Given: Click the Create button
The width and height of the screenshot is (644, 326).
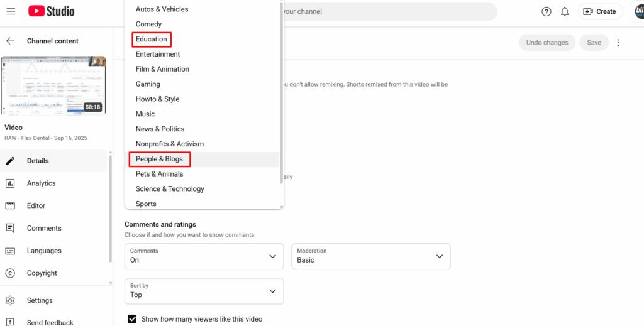Looking at the screenshot, I should click(599, 11).
